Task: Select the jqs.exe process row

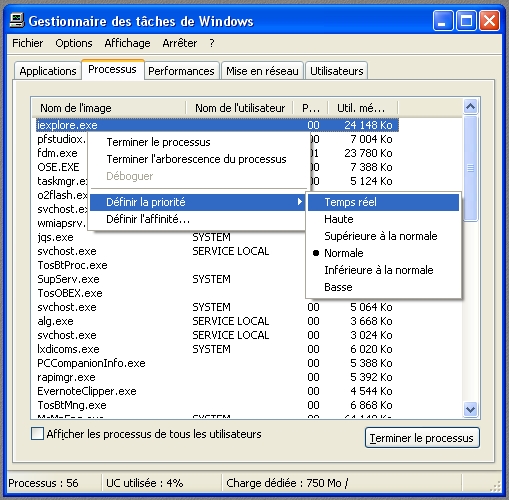Action: pos(55,237)
